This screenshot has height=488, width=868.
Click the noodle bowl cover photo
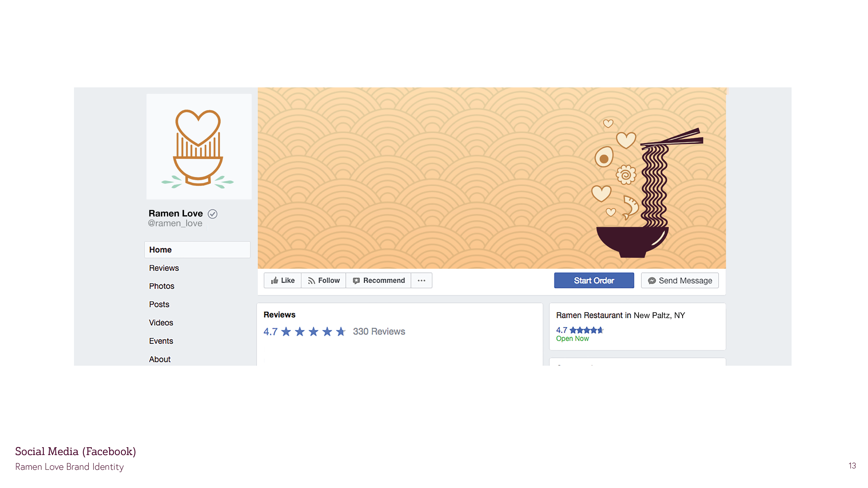point(492,178)
